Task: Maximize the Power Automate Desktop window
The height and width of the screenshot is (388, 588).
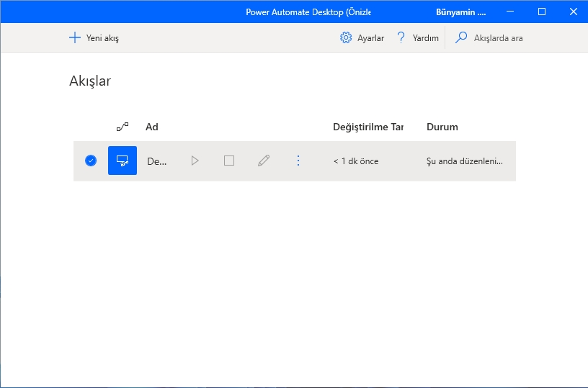Action: coord(542,12)
